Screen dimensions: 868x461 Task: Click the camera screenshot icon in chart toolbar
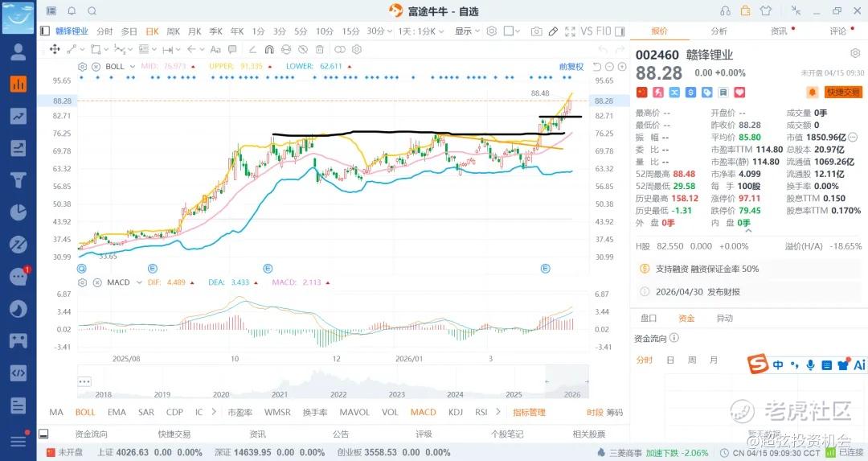tap(536, 31)
